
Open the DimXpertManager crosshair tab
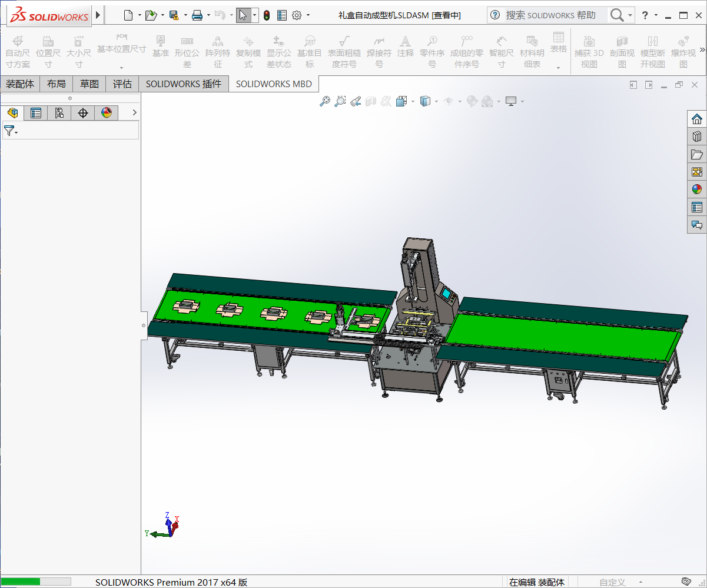(x=83, y=113)
